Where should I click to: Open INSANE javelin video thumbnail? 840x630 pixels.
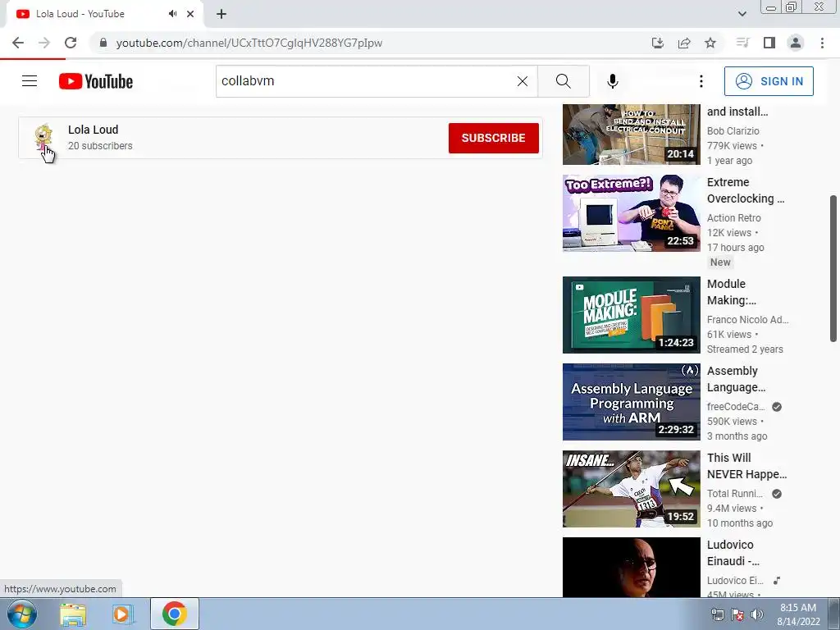pyautogui.click(x=631, y=489)
